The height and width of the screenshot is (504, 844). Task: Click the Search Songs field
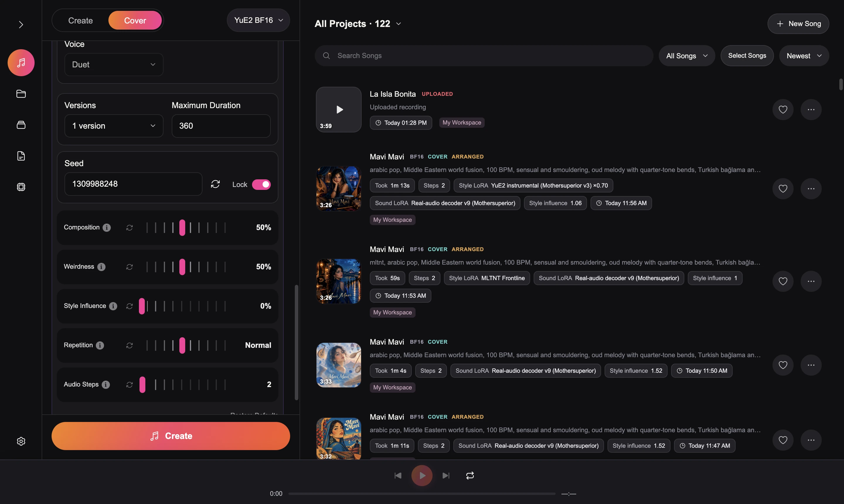pos(484,56)
